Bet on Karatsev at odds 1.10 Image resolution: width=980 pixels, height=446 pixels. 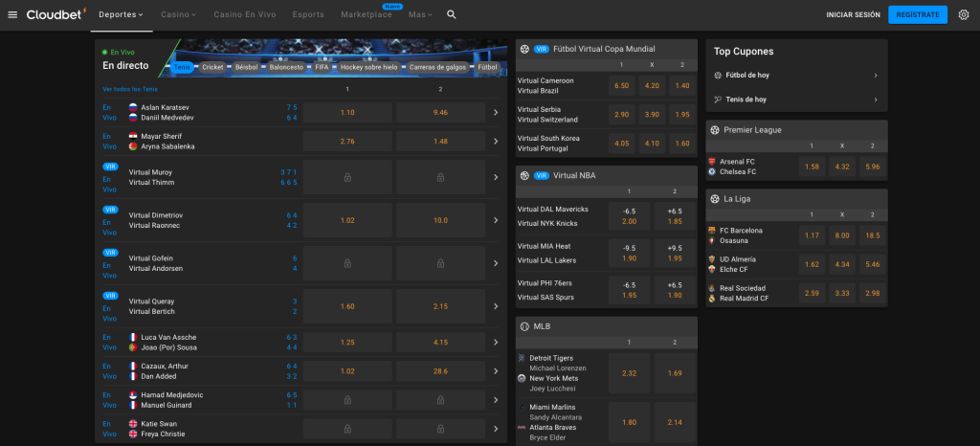pos(347,112)
